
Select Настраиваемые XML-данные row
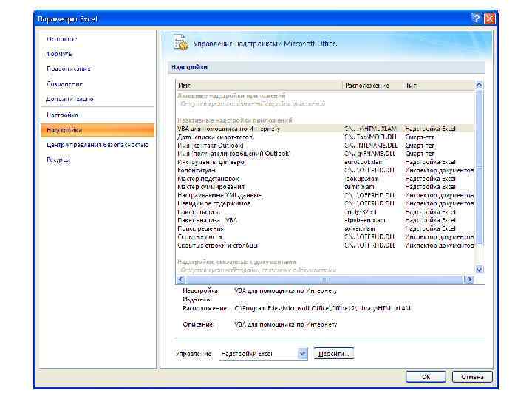click(325, 195)
